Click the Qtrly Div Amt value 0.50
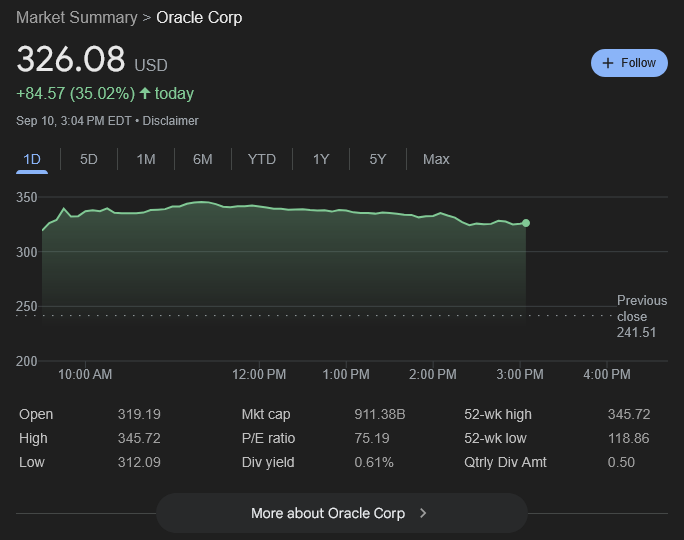Viewport: 684px width, 540px height. pyautogui.click(x=621, y=462)
